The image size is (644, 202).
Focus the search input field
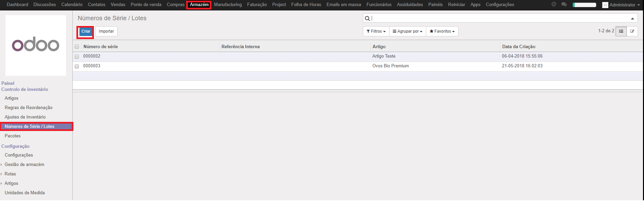click(x=498, y=18)
